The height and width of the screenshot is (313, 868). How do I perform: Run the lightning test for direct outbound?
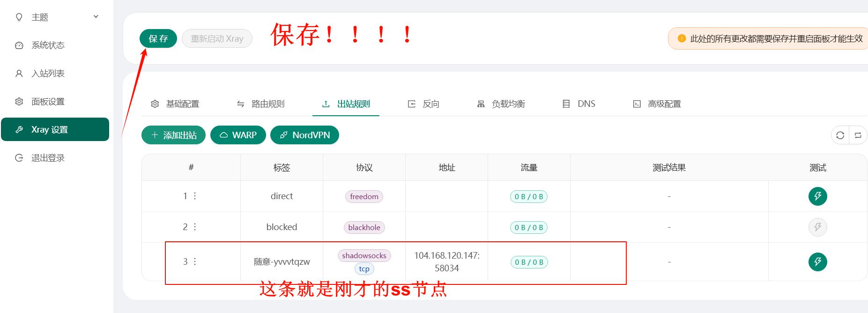(818, 196)
